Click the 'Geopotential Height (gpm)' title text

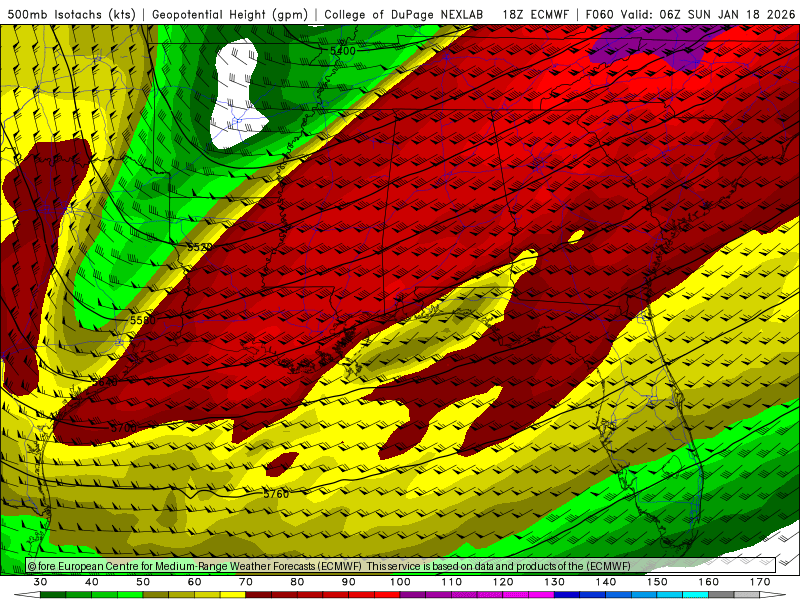pyautogui.click(x=230, y=15)
